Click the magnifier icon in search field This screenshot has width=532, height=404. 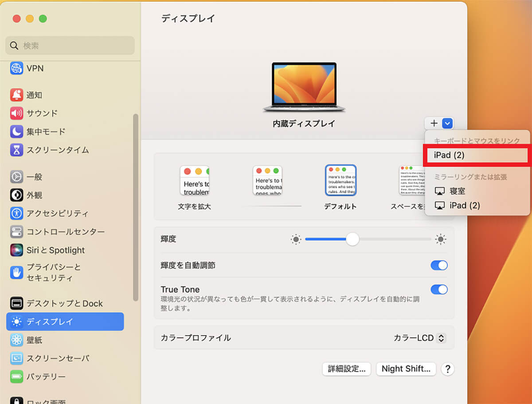pos(14,46)
